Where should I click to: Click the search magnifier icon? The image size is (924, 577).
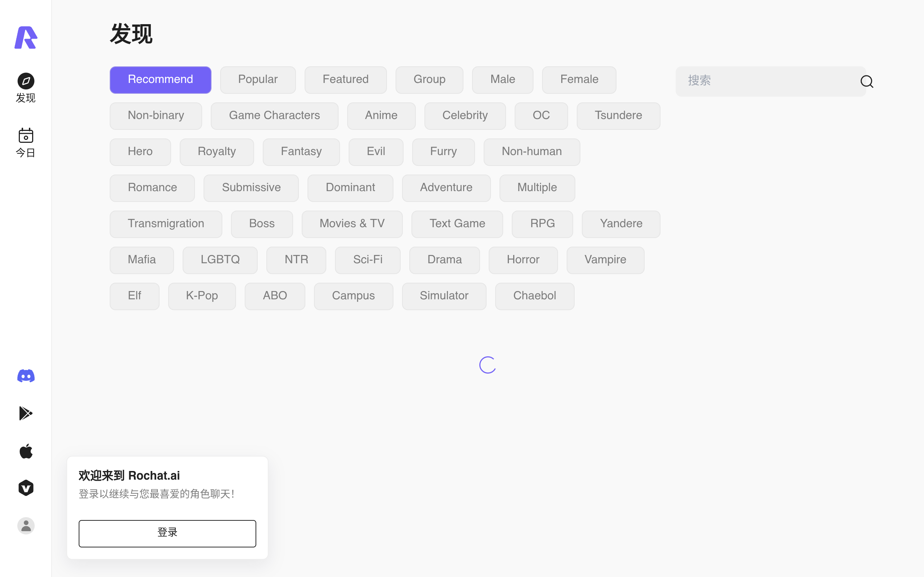point(866,81)
